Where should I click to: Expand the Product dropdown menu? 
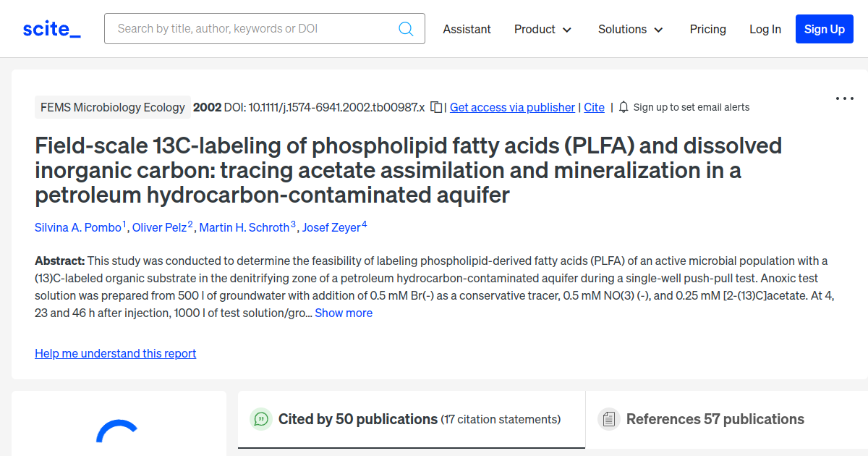543,29
